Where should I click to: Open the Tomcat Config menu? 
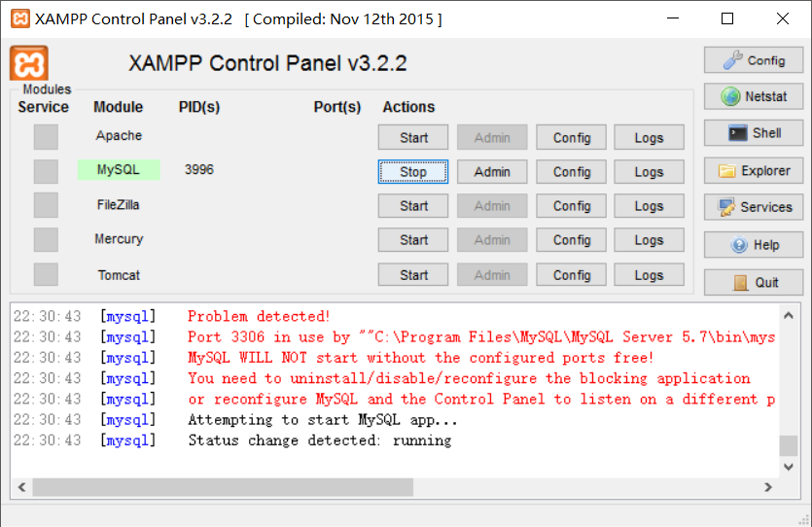tap(571, 275)
